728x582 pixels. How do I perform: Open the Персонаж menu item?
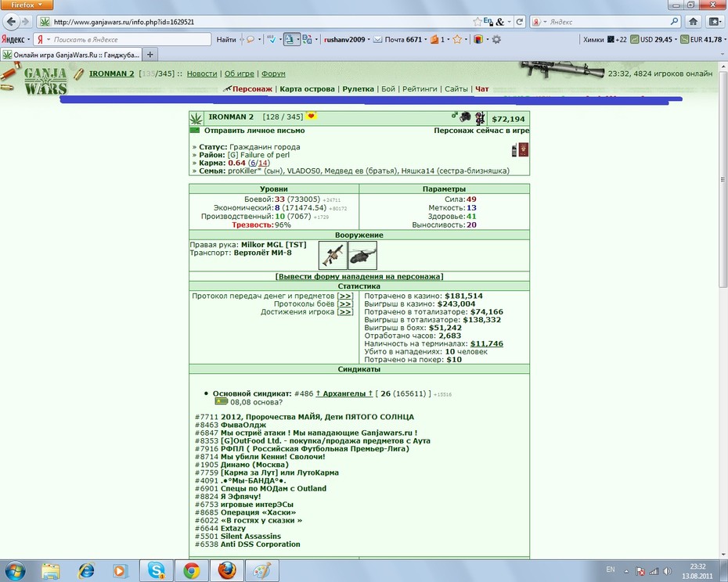click(252, 88)
